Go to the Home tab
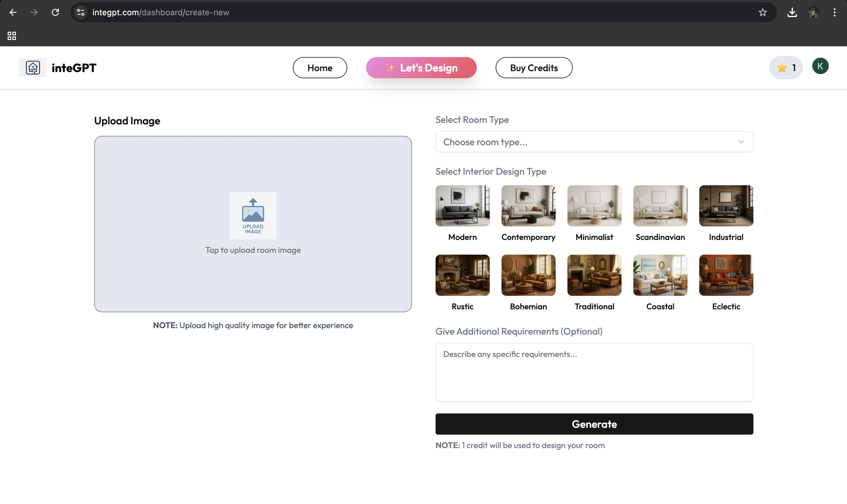The width and height of the screenshot is (847, 504). tap(320, 68)
